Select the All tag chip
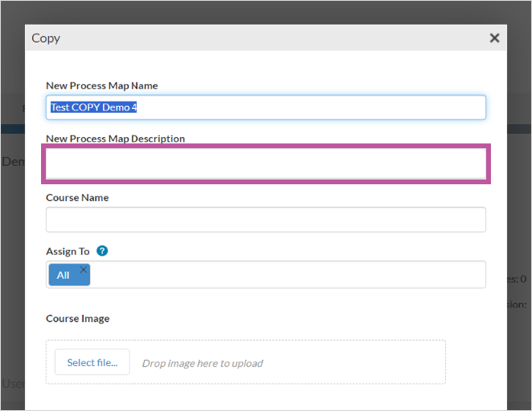The height and width of the screenshot is (411, 532). [69, 275]
